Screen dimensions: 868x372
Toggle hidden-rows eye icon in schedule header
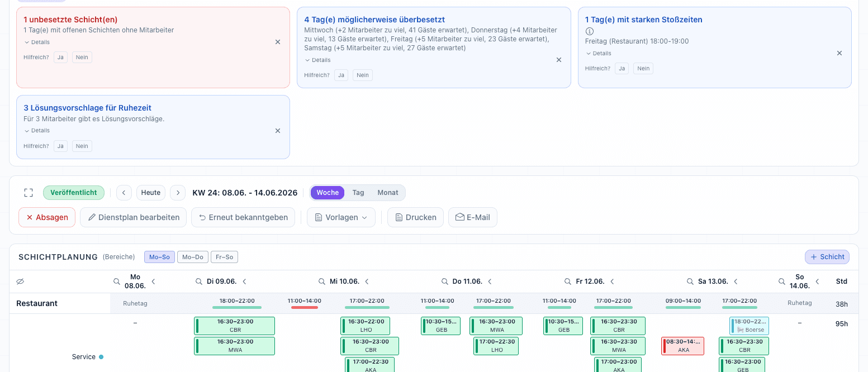tap(21, 282)
